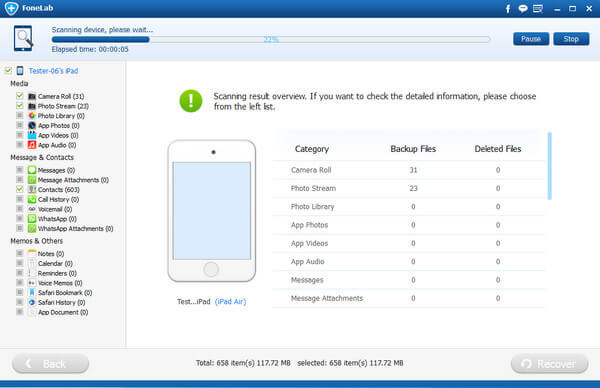Click the Message & Contacts section heading
Screen dimensions: 600x388
pyautogui.click(x=42, y=157)
